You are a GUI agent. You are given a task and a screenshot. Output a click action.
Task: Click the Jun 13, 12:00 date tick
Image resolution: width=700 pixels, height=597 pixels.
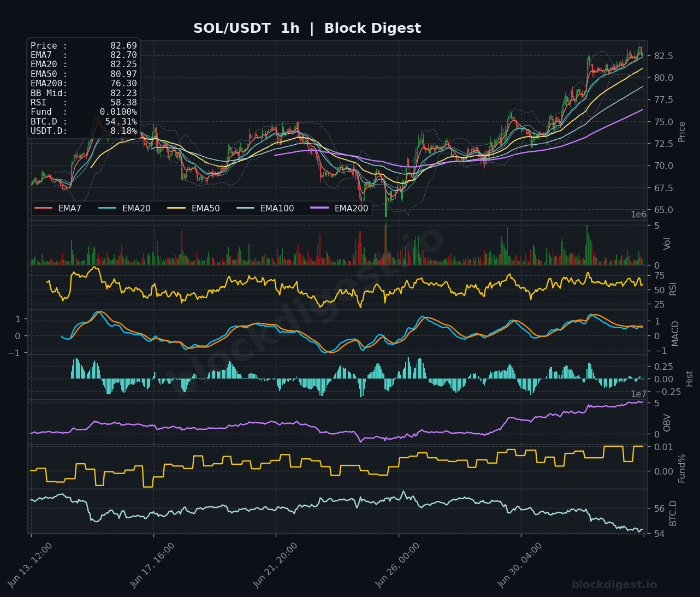coord(30,565)
